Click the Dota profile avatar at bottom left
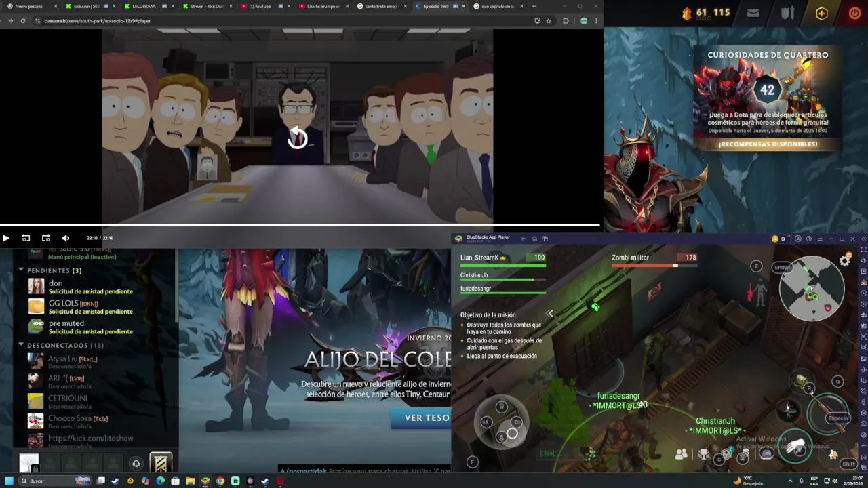The image size is (868, 488). click(x=29, y=463)
